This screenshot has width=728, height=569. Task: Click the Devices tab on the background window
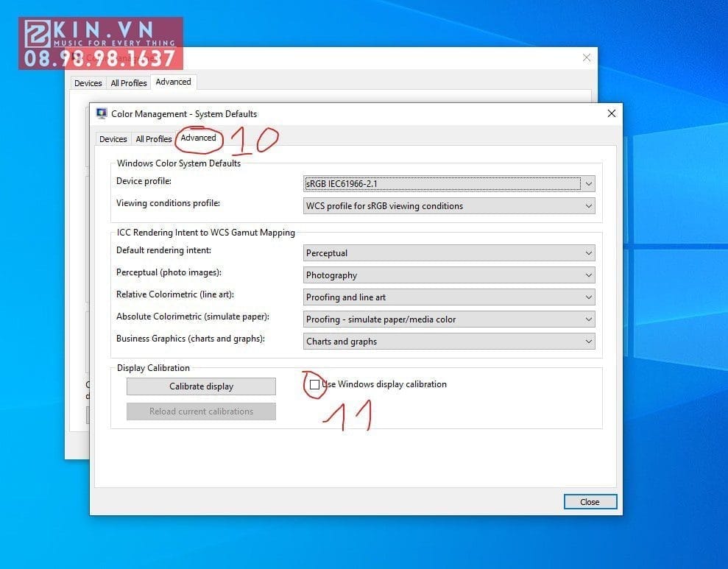click(88, 82)
